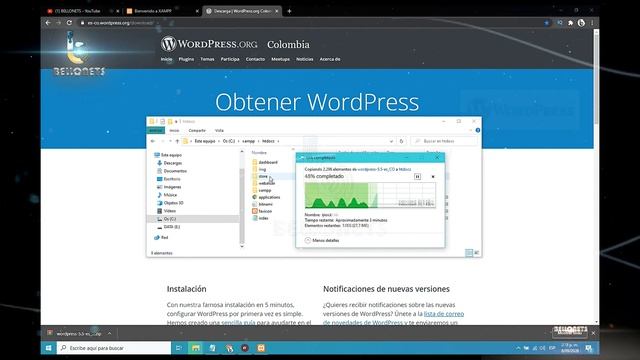Switch to the BELLONETS YouTube tab
The image size is (640, 360).
tap(78, 11)
